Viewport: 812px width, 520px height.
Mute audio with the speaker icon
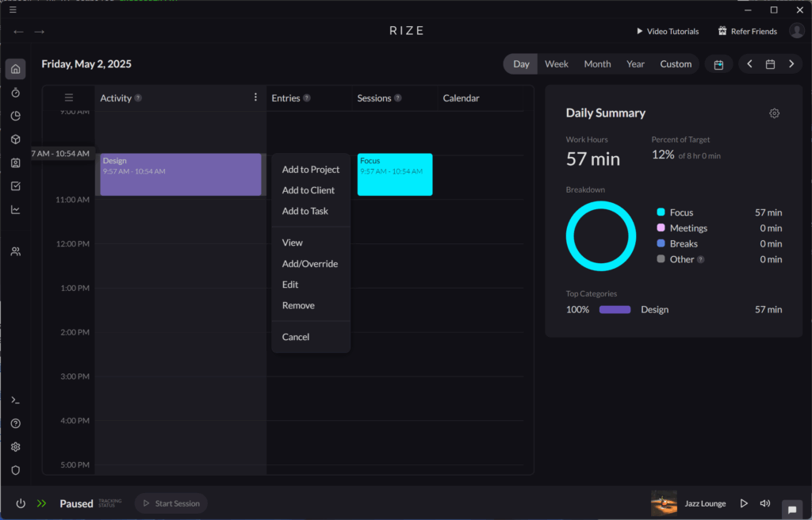(764, 503)
